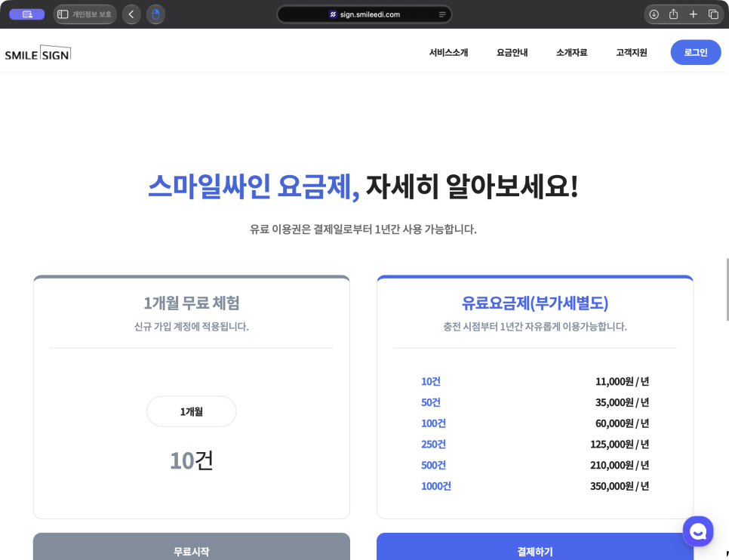Select the 100건 plan label
The height and width of the screenshot is (560, 729).
(x=433, y=423)
